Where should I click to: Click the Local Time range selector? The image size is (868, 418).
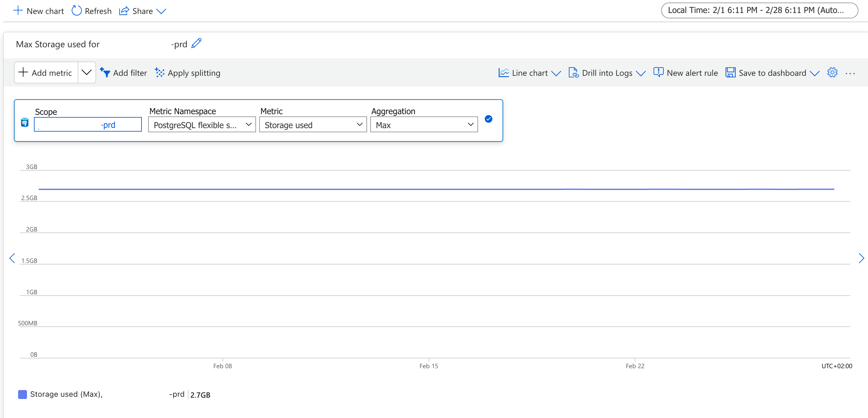click(x=759, y=10)
